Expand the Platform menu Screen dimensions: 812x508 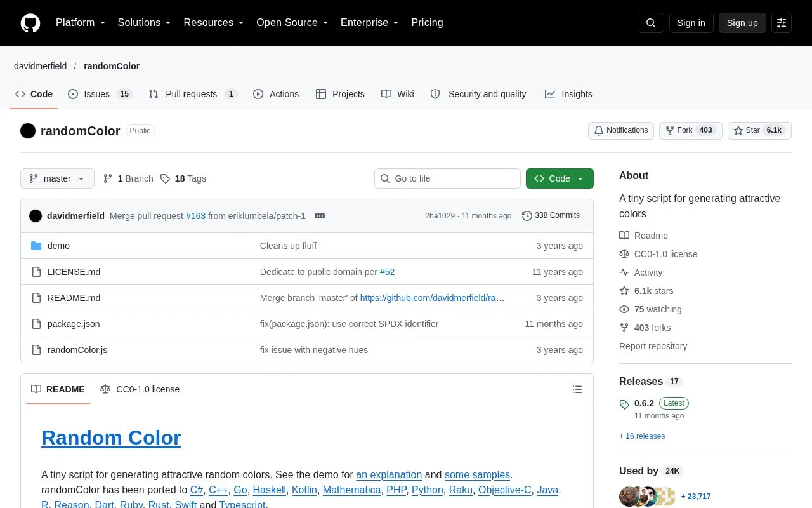tap(81, 23)
